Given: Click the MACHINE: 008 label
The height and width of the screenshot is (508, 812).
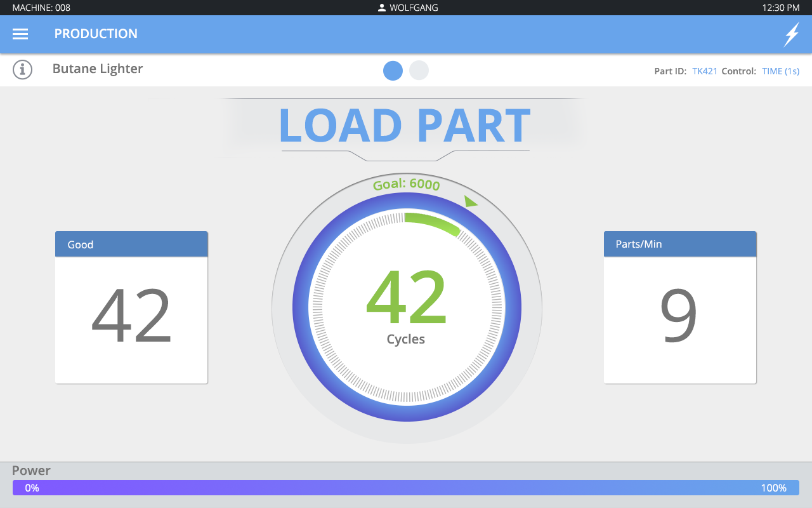Looking at the screenshot, I should click(x=41, y=8).
